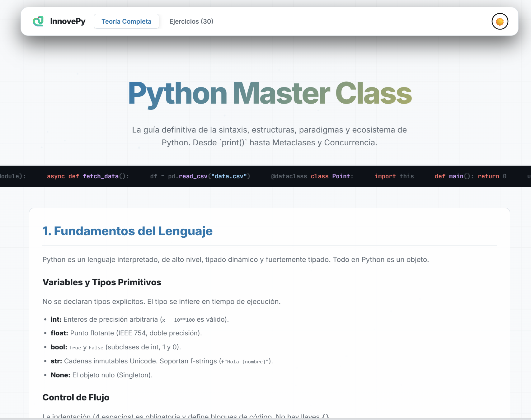Click the InnovePy snake logo icon
Screen dimensions: 531x420
click(38, 21)
